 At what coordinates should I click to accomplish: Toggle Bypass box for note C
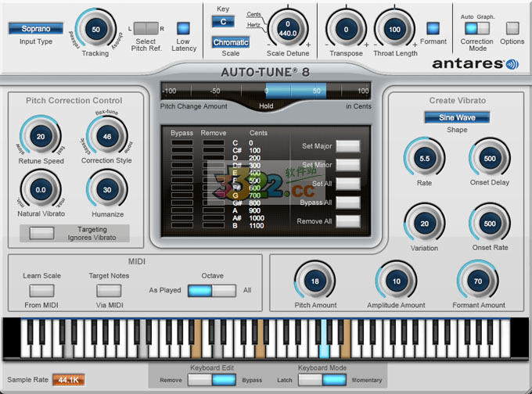coord(182,143)
